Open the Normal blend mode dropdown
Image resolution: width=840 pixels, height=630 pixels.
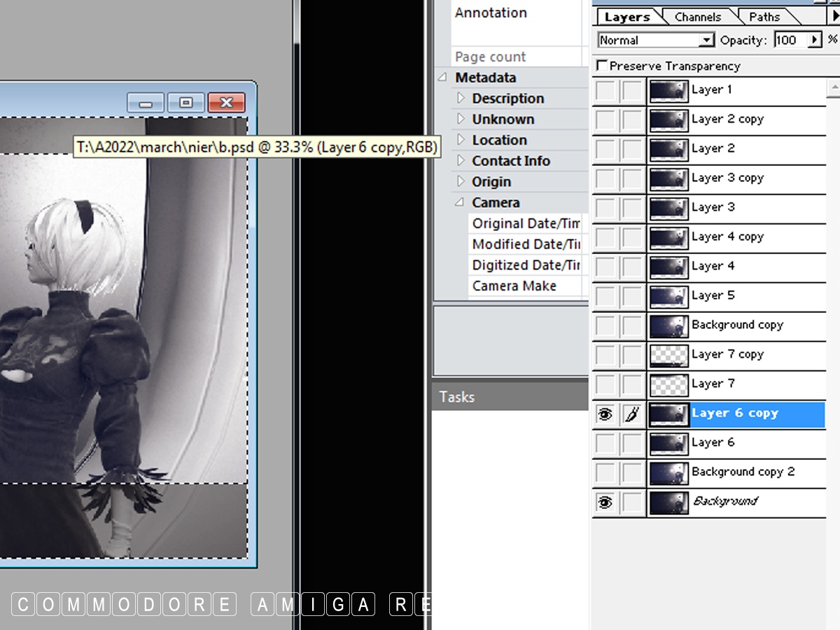click(706, 41)
